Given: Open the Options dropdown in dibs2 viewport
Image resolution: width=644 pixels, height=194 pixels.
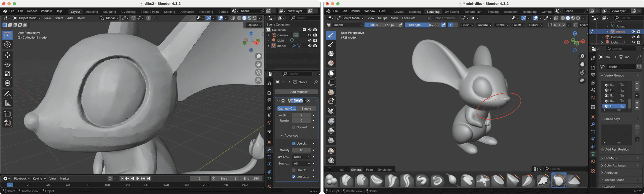Looking at the screenshot, I should click(254, 25).
